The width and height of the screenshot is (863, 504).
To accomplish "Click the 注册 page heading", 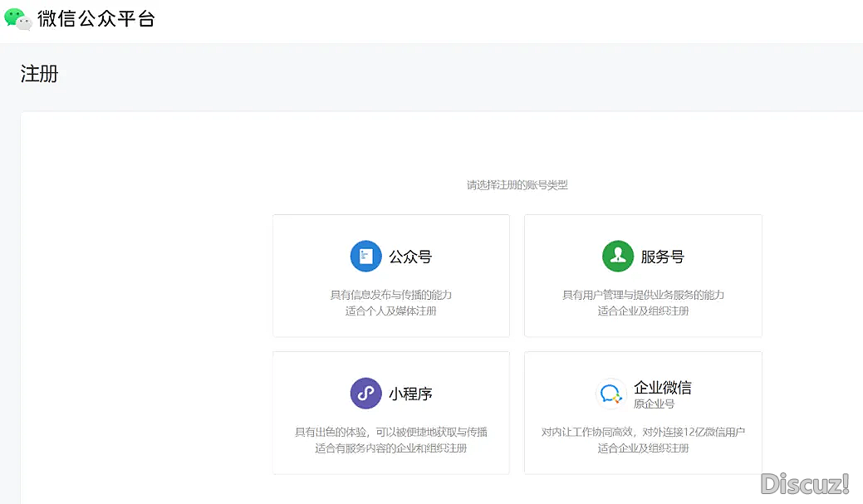I will click(x=40, y=73).
